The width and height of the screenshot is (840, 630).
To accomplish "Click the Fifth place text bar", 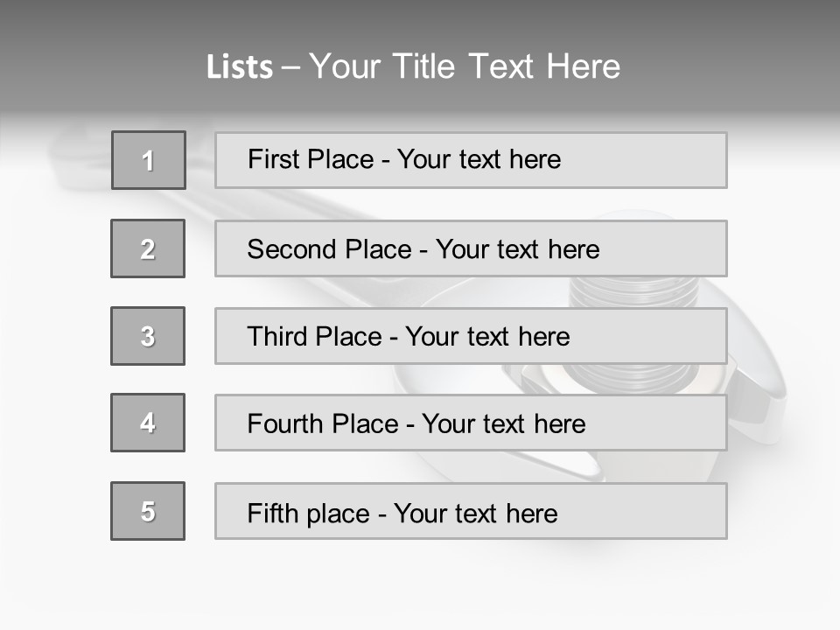I will pyautogui.click(x=471, y=511).
